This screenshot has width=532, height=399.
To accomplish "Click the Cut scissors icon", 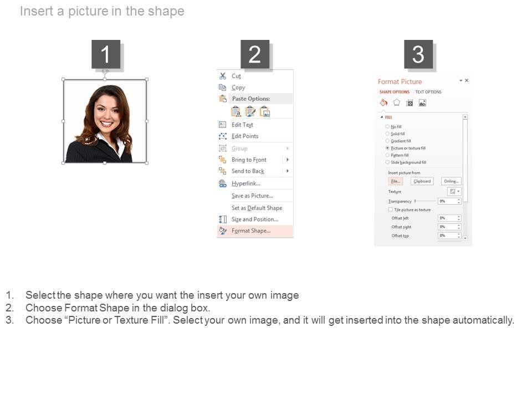I will [223, 76].
